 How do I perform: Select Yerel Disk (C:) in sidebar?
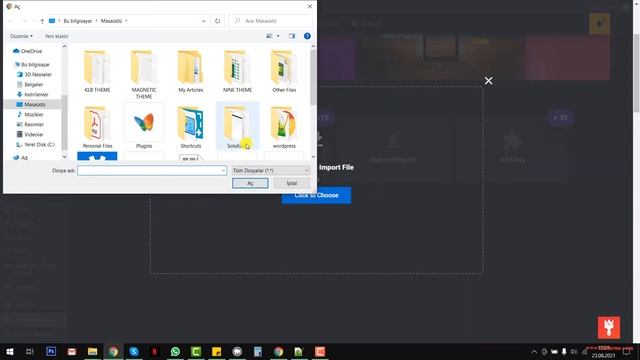[x=36, y=144]
